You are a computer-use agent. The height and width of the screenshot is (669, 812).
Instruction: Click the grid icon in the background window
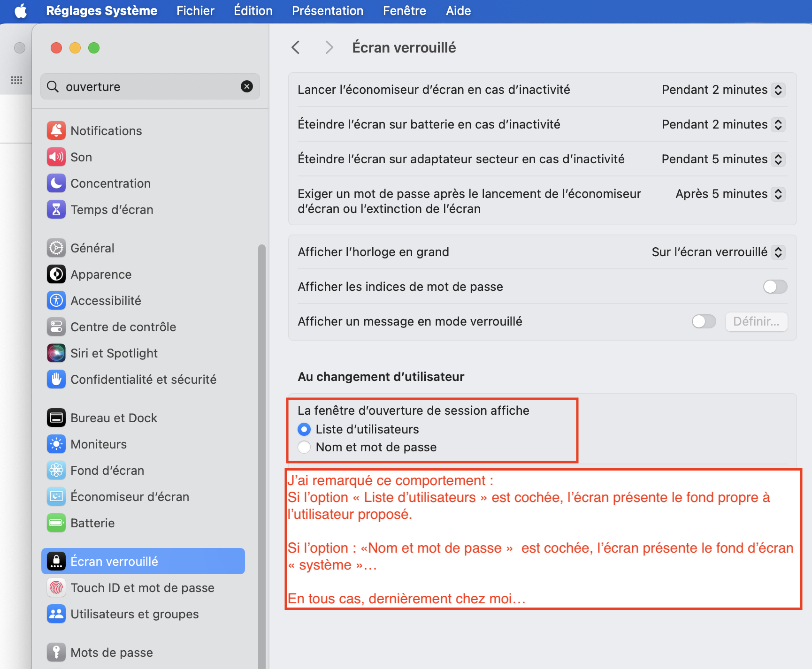click(x=17, y=80)
